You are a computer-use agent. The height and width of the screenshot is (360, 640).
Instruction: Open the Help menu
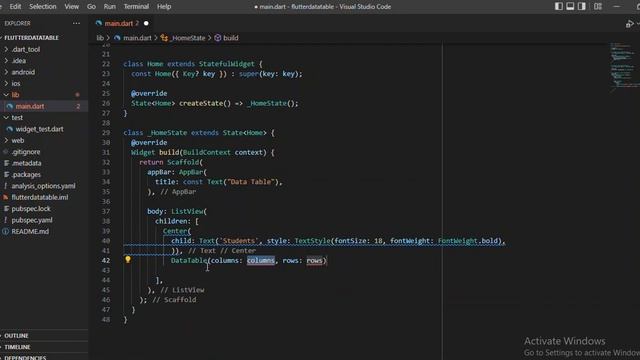[x=164, y=7]
